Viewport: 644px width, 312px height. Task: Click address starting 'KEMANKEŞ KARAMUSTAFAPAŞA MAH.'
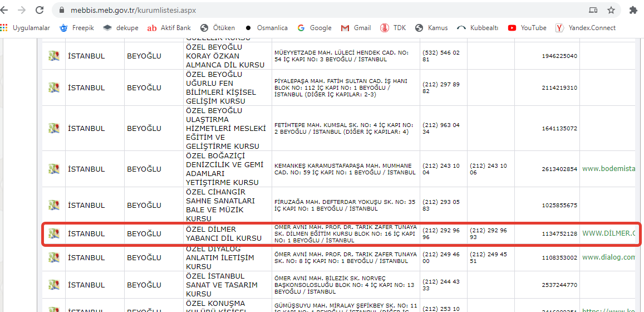[345, 169]
